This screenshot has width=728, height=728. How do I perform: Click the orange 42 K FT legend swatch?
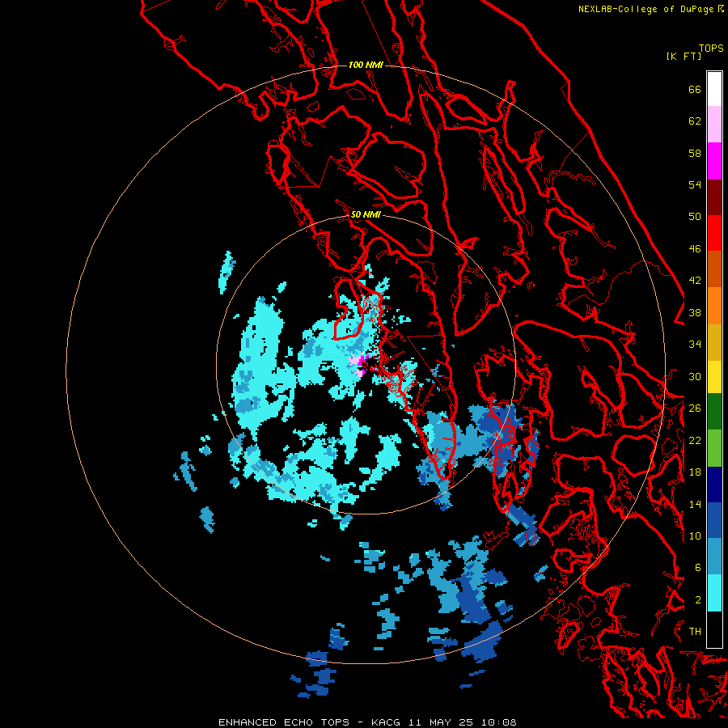pyautogui.click(x=714, y=305)
